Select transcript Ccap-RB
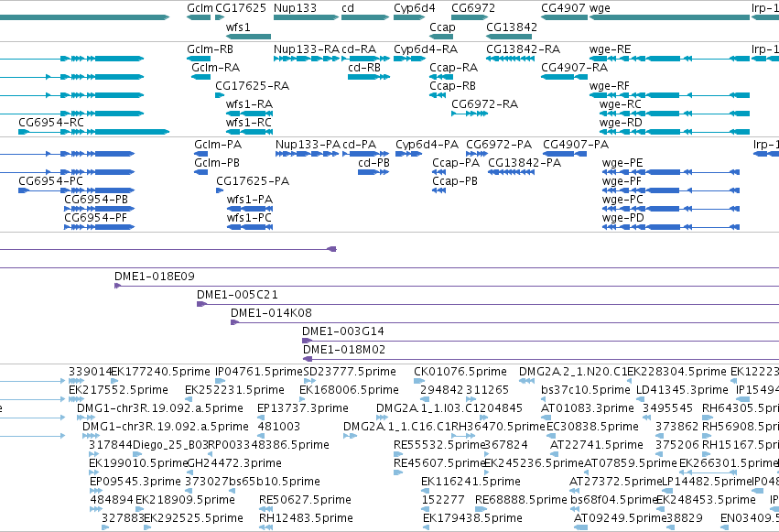Image resolution: width=779 pixels, height=532 pixels. pyautogui.click(x=452, y=85)
